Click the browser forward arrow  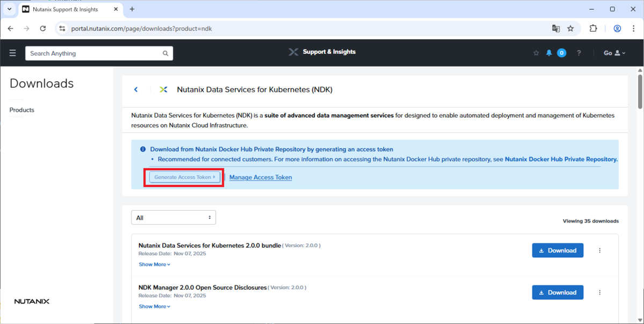(26, 28)
